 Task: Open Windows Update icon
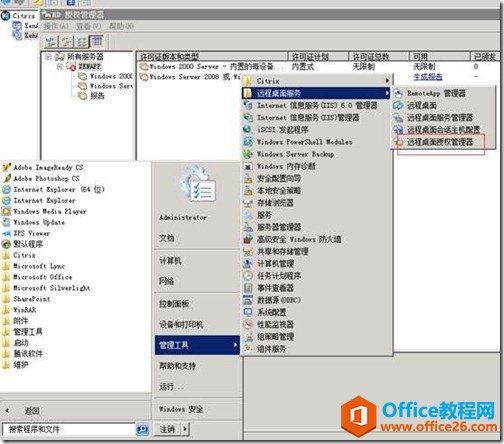click(x=6, y=222)
